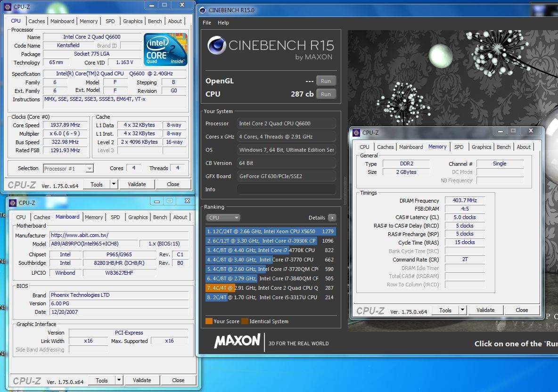This screenshot has height=392, width=558.
Task: Open Caches tab in Memory CPU-Z window
Action: coord(386,147)
